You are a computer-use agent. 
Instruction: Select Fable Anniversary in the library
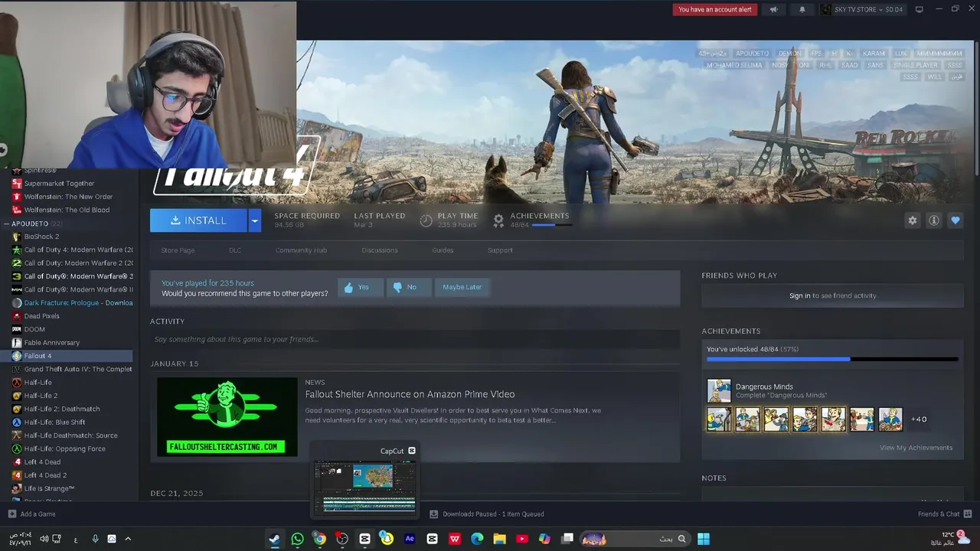point(51,343)
